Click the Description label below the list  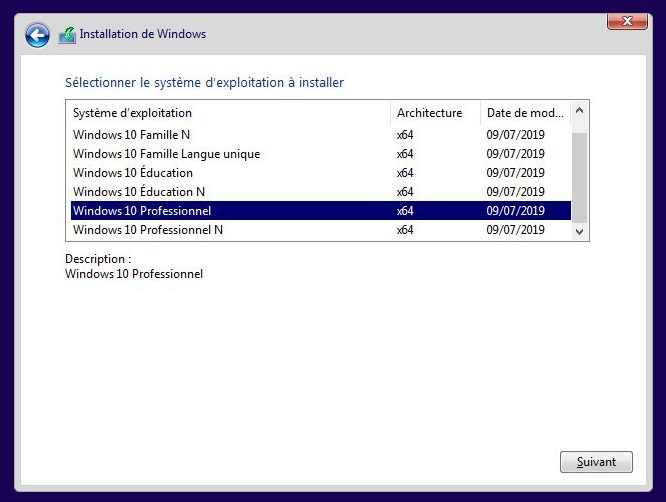tap(98, 259)
